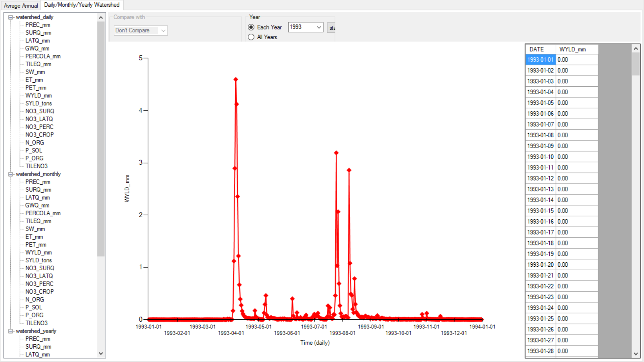Select TILENO3 under watershed_monthly
This screenshot has height=362, width=644.
(37, 323)
